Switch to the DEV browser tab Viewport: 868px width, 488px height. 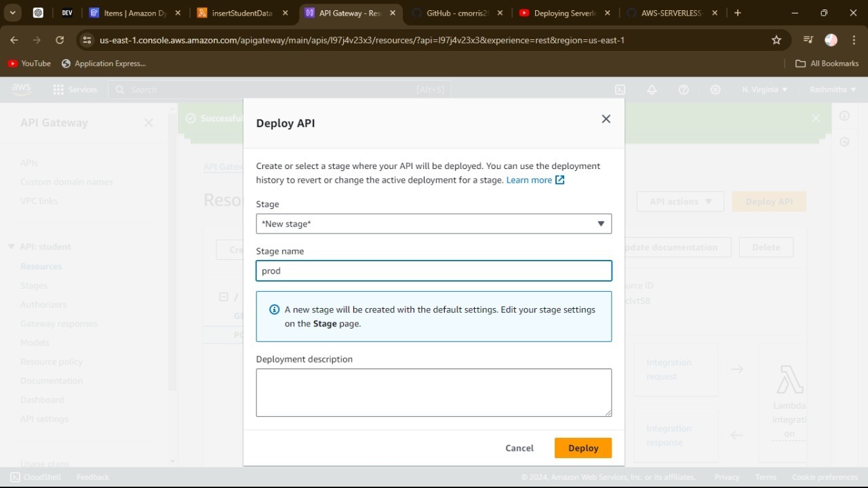click(x=66, y=13)
